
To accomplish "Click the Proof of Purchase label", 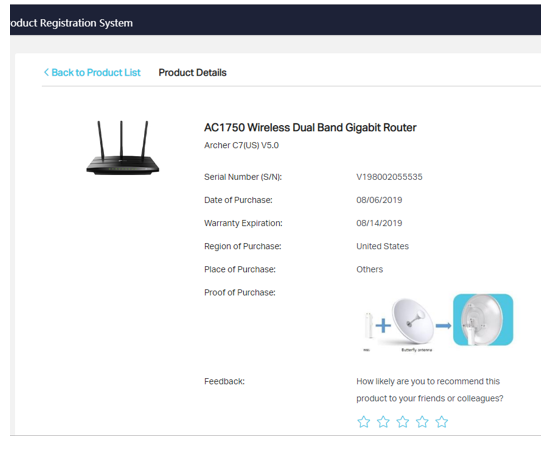I will (240, 292).
